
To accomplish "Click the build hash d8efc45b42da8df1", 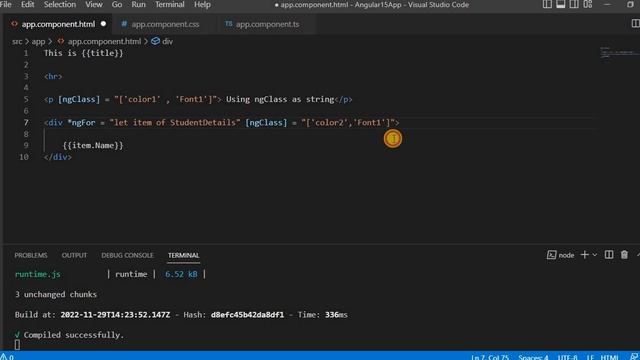I will 247,315.
